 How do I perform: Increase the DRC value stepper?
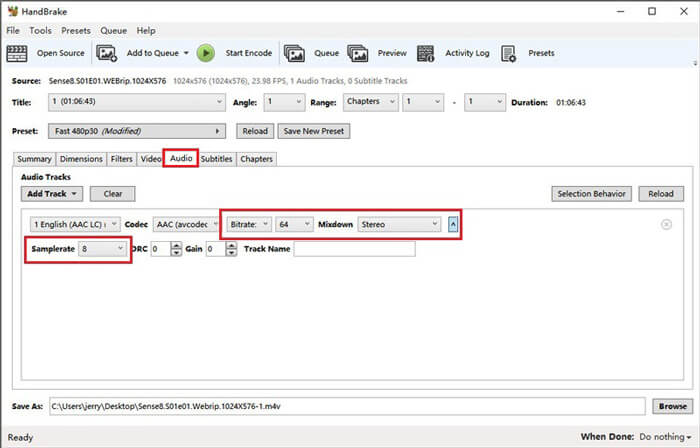pyautogui.click(x=176, y=245)
